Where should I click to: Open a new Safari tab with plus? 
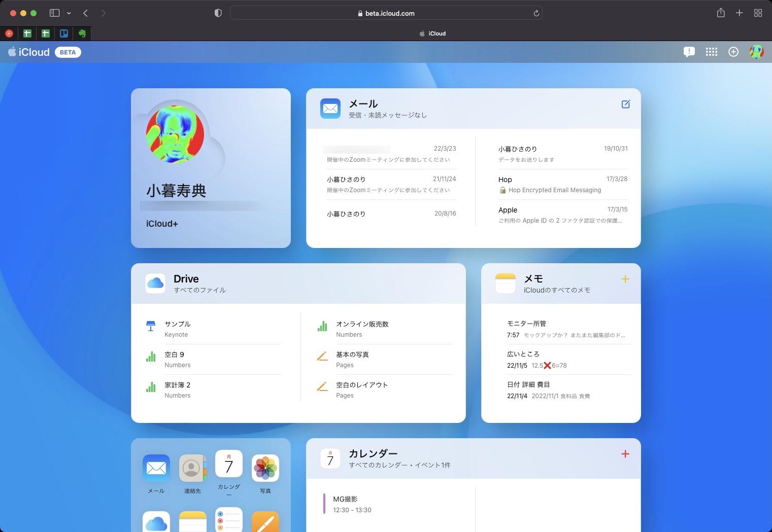click(740, 13)
